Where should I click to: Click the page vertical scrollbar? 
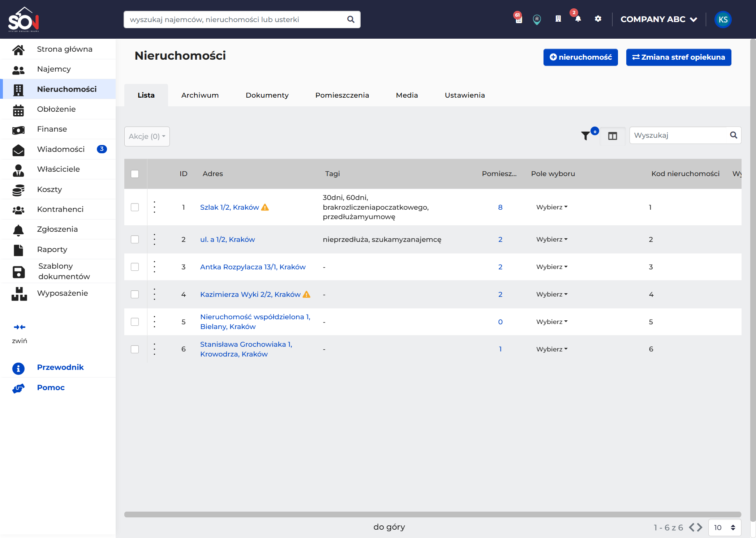click(753, 280)
